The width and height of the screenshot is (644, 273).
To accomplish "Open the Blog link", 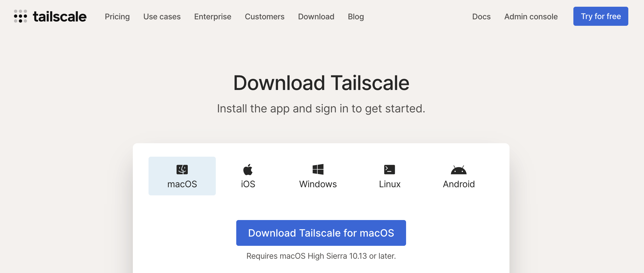I will pyautogui.click(x=356, y=17).
